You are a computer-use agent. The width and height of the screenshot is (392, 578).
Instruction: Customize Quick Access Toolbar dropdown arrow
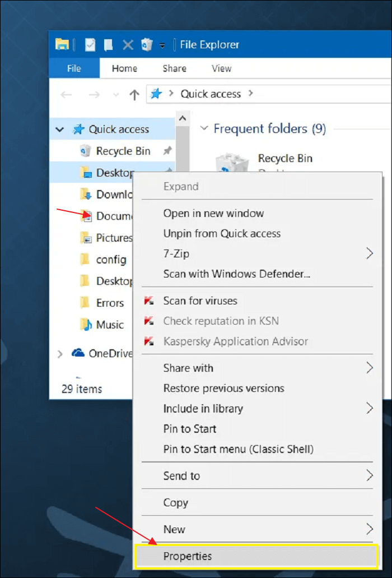click(x=162, y=45)
